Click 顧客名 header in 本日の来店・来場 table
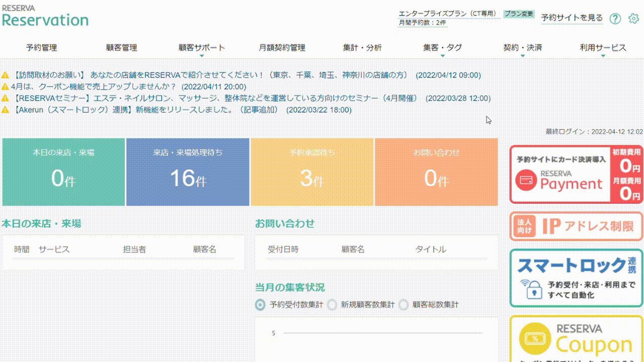This screenshot has height=362, width=644. click(205, 249)
